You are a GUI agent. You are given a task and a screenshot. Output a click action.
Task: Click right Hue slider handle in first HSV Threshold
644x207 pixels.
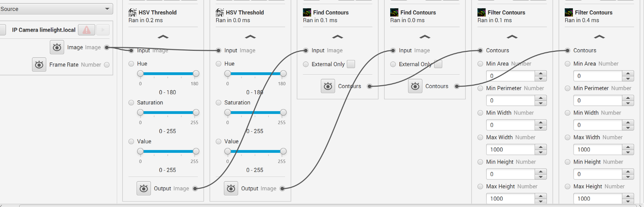point(196,74)
